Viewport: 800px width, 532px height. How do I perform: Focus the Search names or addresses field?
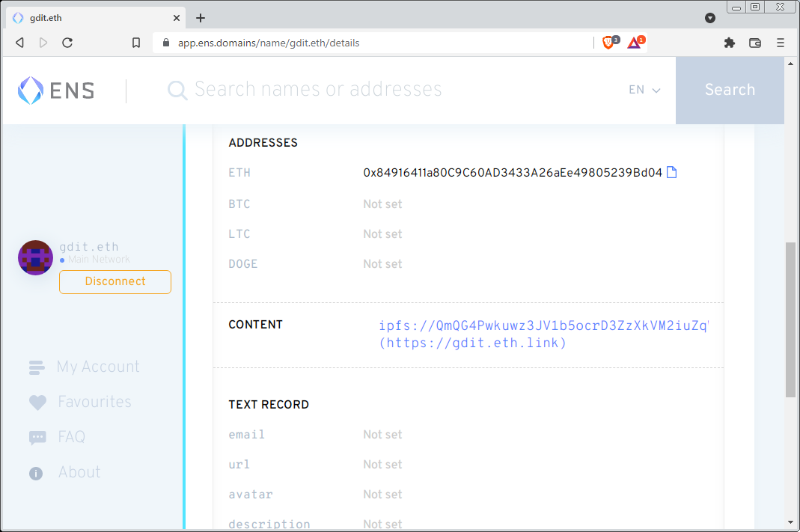coord(318,90)
